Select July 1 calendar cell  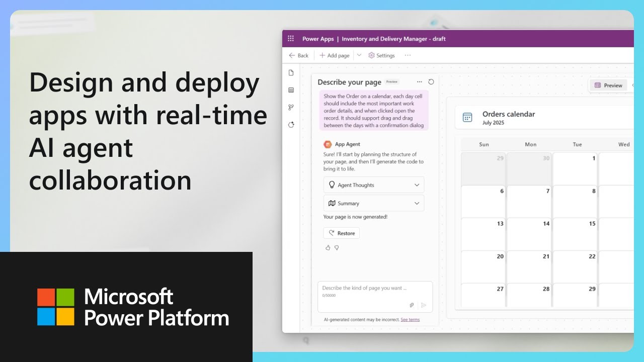pos(575,169)
